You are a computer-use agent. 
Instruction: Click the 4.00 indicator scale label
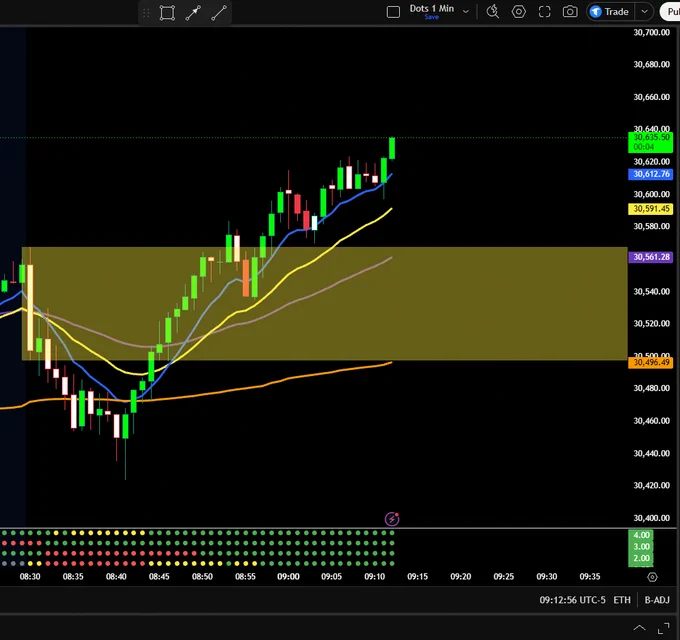(641, 535)
